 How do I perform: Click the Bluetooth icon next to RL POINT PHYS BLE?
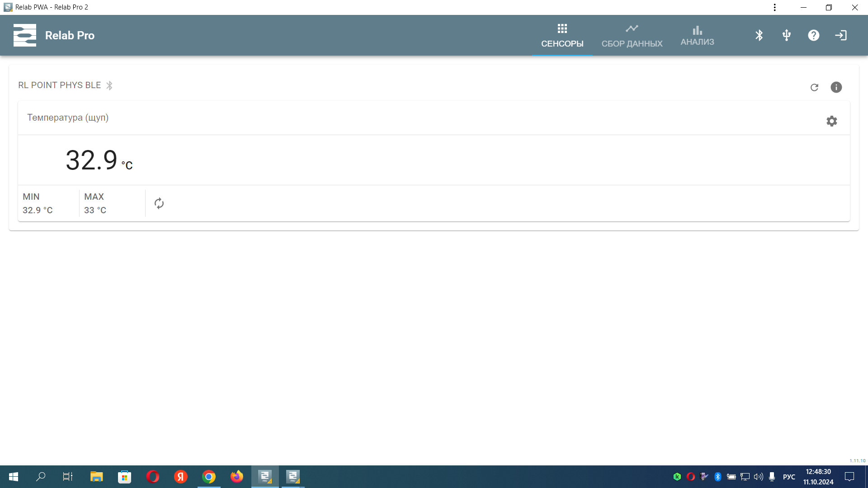[109, 85]
